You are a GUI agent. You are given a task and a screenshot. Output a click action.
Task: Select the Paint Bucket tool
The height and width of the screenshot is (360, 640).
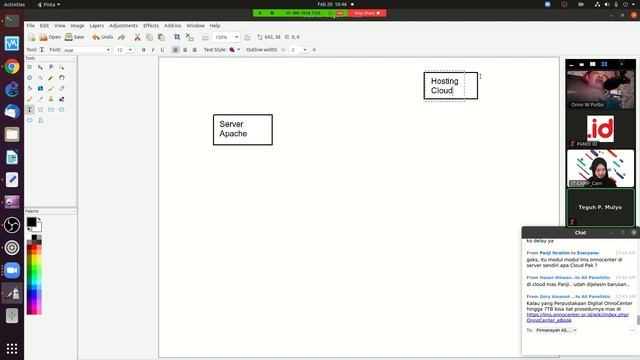pyautogui.click(x=30, y=88)
